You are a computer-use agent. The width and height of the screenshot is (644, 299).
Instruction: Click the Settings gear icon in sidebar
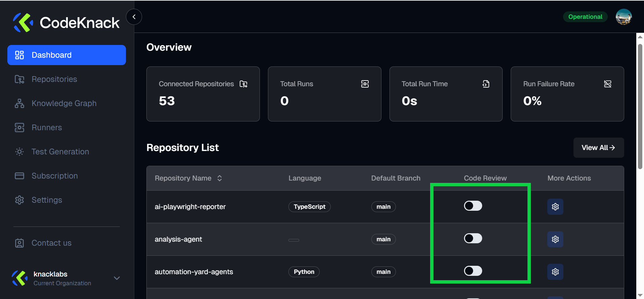click(x=19, y=200)
